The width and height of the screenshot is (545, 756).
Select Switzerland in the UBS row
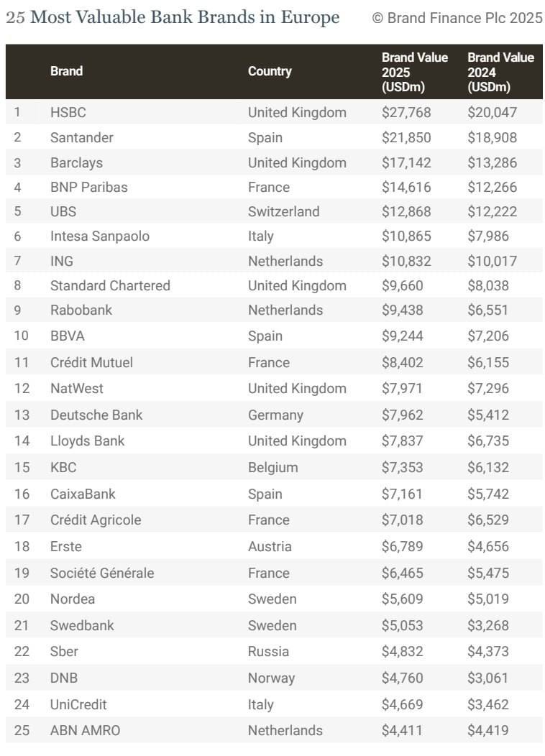283,211
